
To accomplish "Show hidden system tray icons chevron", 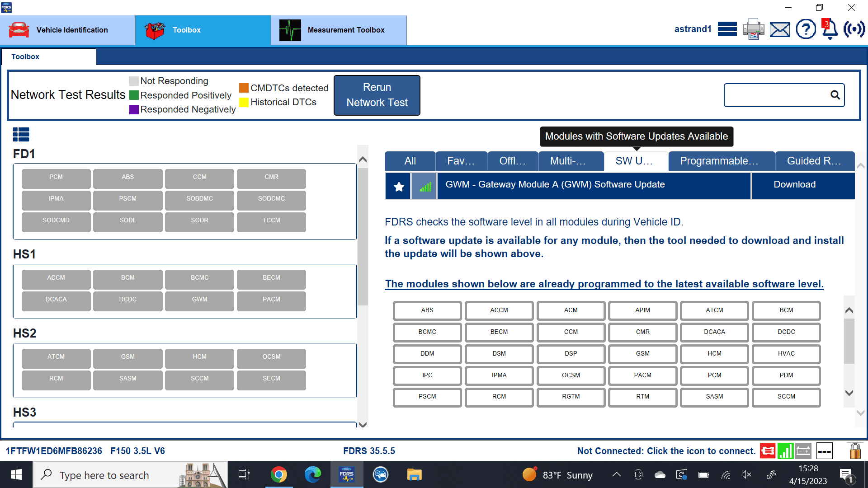I will coord(617,474).
